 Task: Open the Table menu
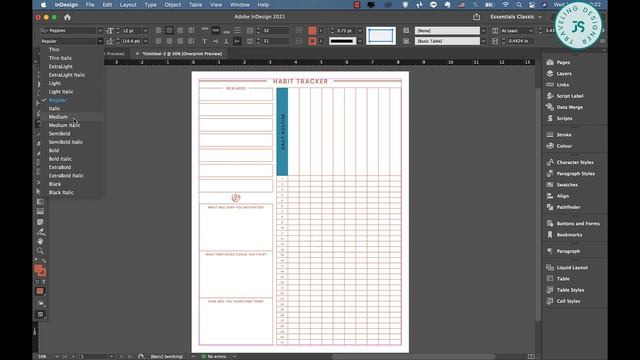click(x=195, y=5)
